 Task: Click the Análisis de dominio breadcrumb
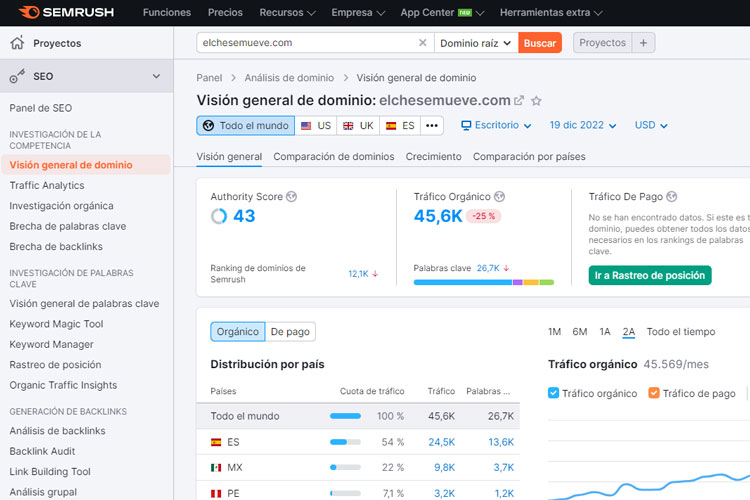coord(289,78)
